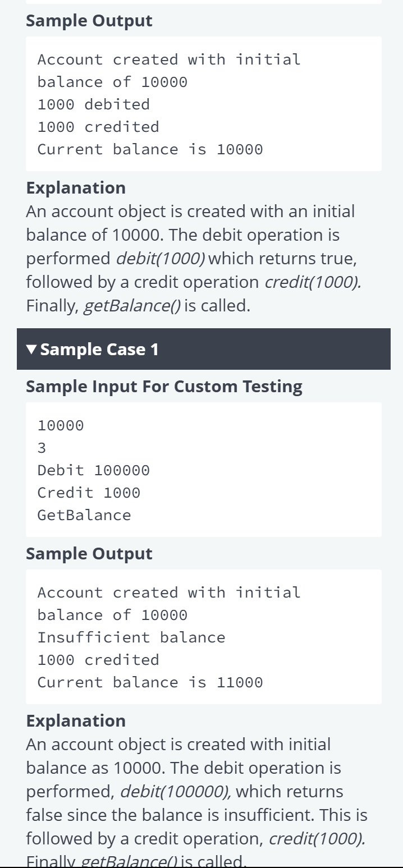403x868 pixels.
Task: Select the 'Debit 100000' input line
Action: tap(94, 470)
